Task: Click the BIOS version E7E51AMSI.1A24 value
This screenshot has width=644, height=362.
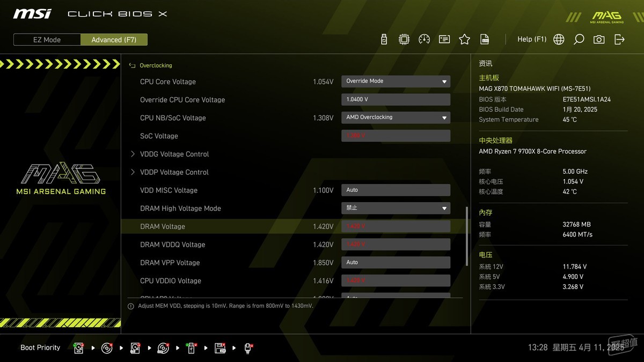Action: tap(587, 99)
